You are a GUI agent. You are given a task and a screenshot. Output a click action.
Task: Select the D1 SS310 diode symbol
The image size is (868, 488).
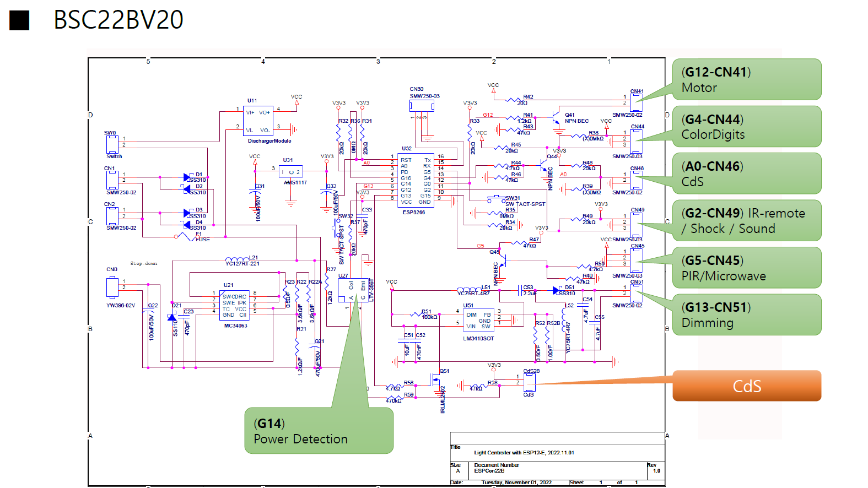coord(187,177)
